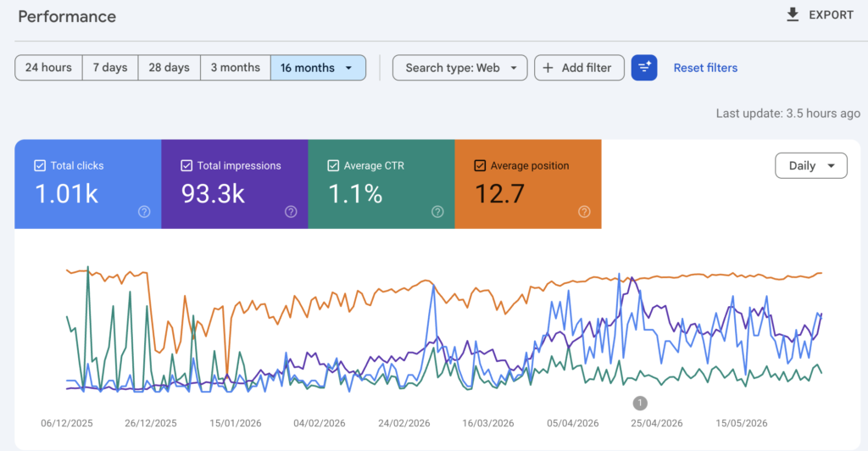Open help for Total clicks metric
This screenshot has width=868, height=451.
[x=144, y=211]
